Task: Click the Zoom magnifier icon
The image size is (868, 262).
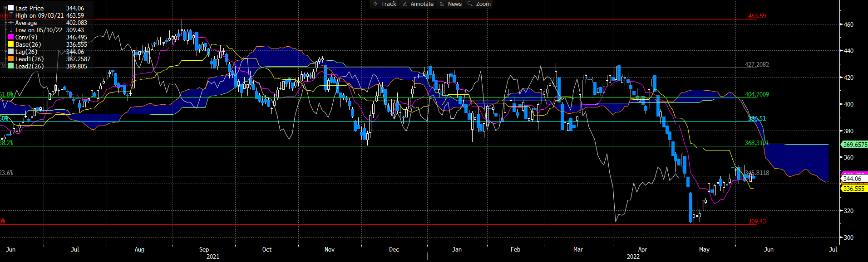Action: tap(470, 4)
